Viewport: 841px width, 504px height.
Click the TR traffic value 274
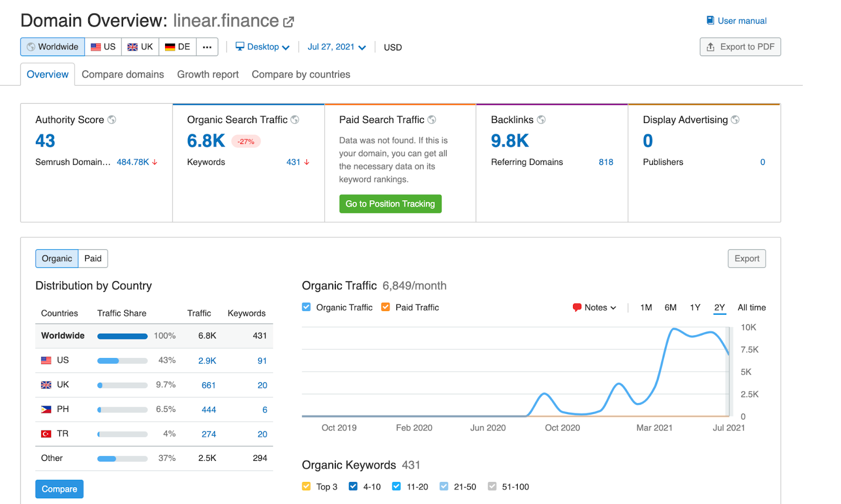coord(209,434)
